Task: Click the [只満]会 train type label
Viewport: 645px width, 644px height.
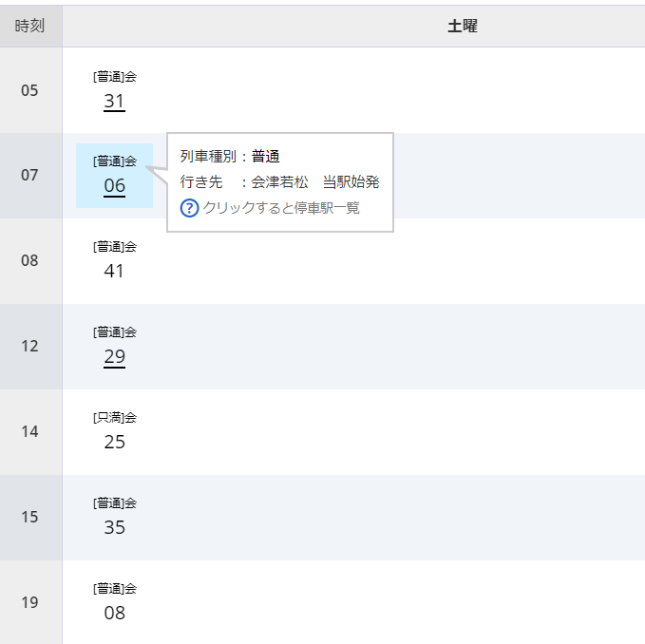Action: (x=115, y=418)
